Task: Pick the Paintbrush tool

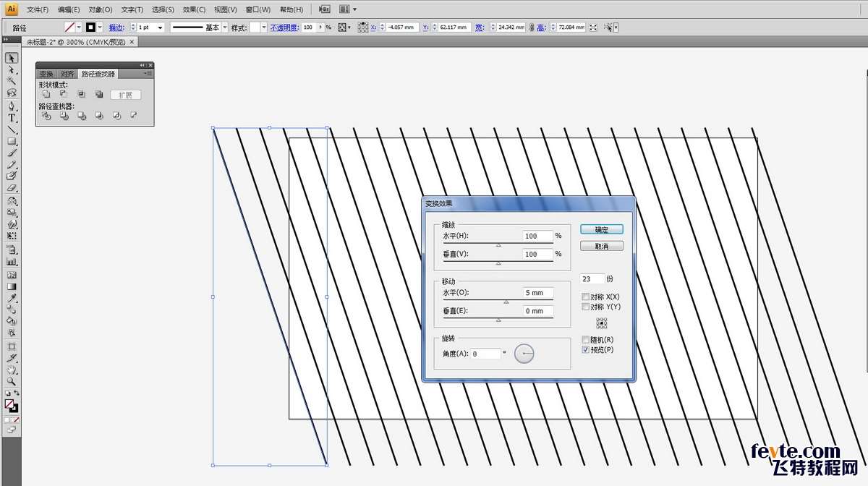Action: [x=12, y=153]
